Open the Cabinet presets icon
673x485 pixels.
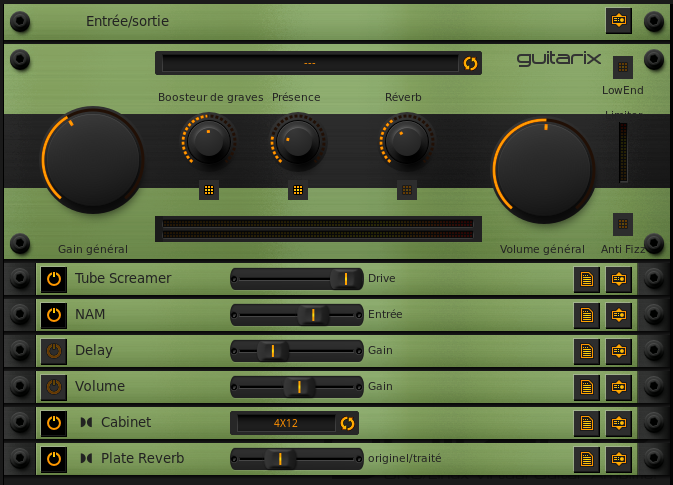point(587,423)
